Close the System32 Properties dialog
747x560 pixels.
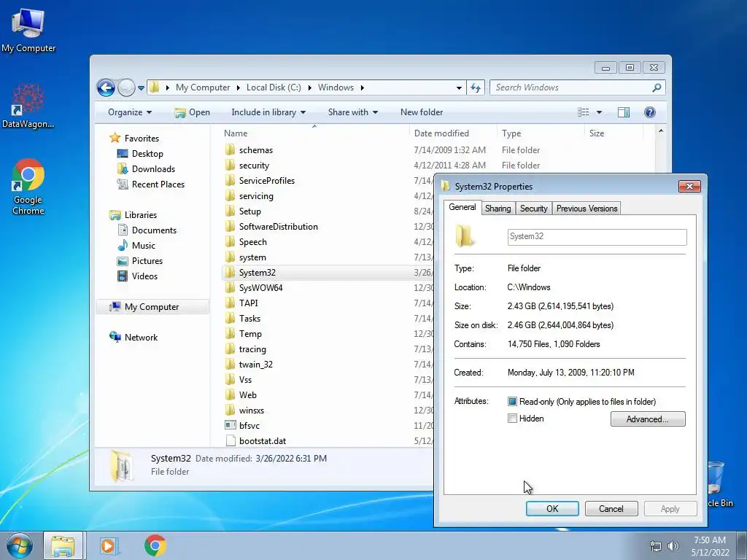(689, 186)
